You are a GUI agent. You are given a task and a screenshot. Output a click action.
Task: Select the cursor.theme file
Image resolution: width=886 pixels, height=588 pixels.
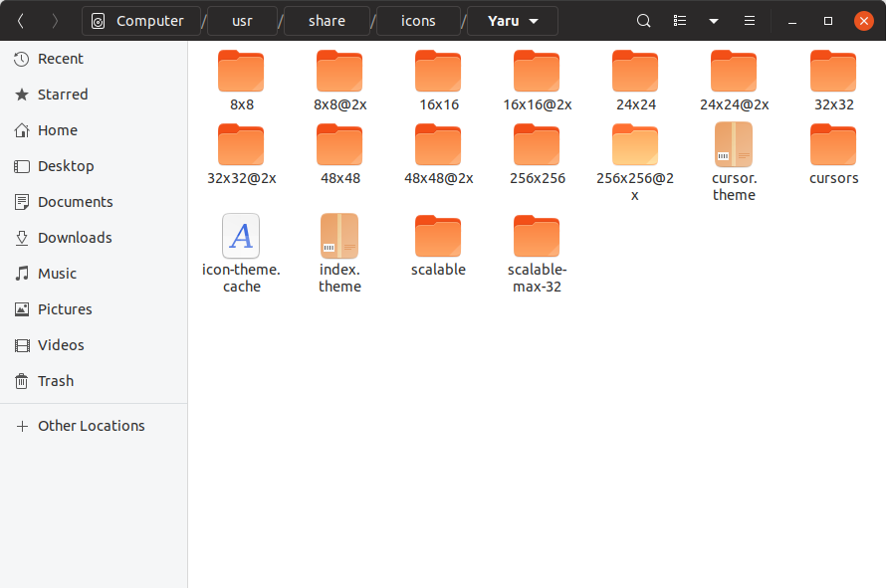click(x=734, y=163)
